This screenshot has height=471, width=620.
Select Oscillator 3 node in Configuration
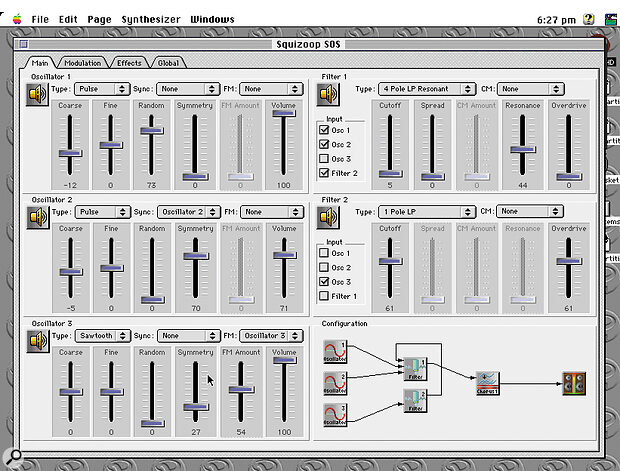(x=335, y=415)
